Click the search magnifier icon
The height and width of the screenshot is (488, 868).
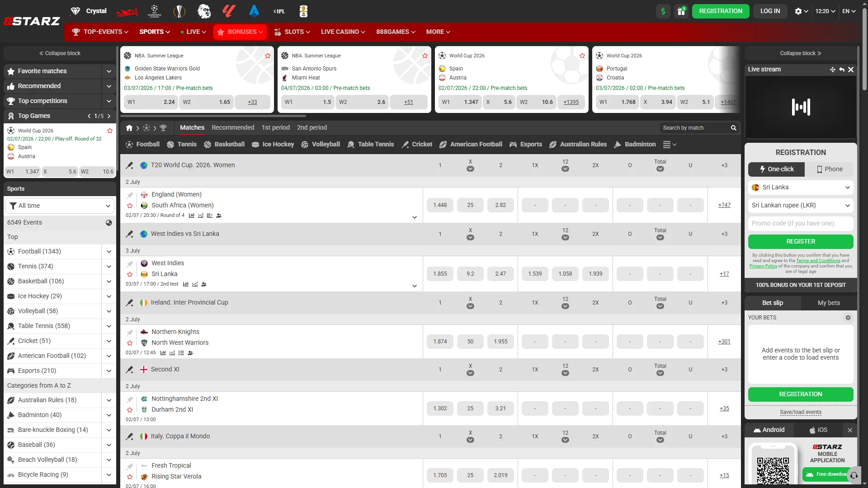click(734, 128)
